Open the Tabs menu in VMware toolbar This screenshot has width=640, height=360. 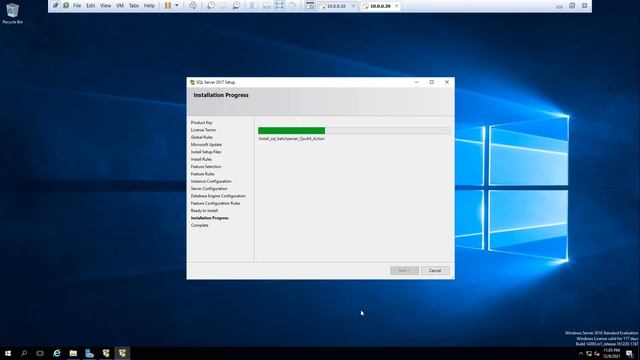point(134,6)
